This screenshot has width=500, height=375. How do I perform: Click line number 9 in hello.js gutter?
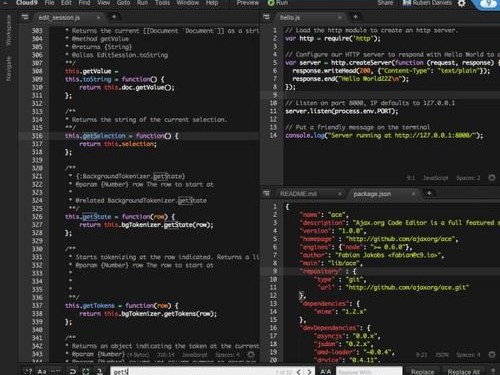tap(275, 95)
